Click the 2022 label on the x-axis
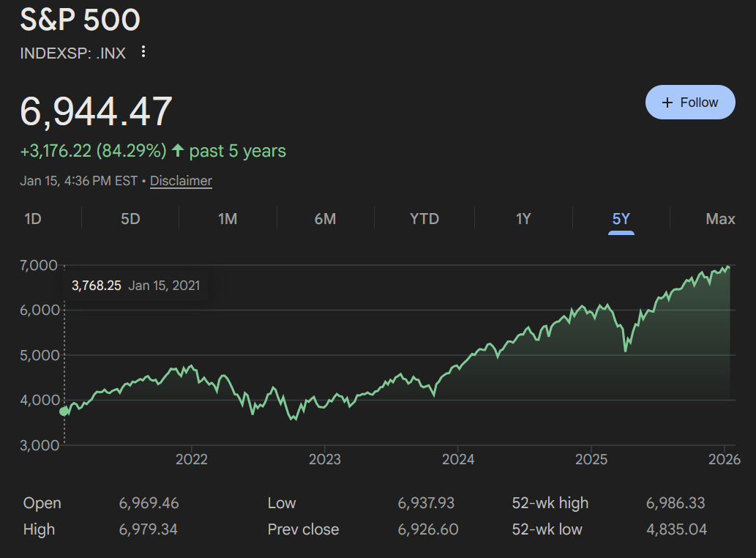This screenshot has height=558, width=756. pos(192,460)
